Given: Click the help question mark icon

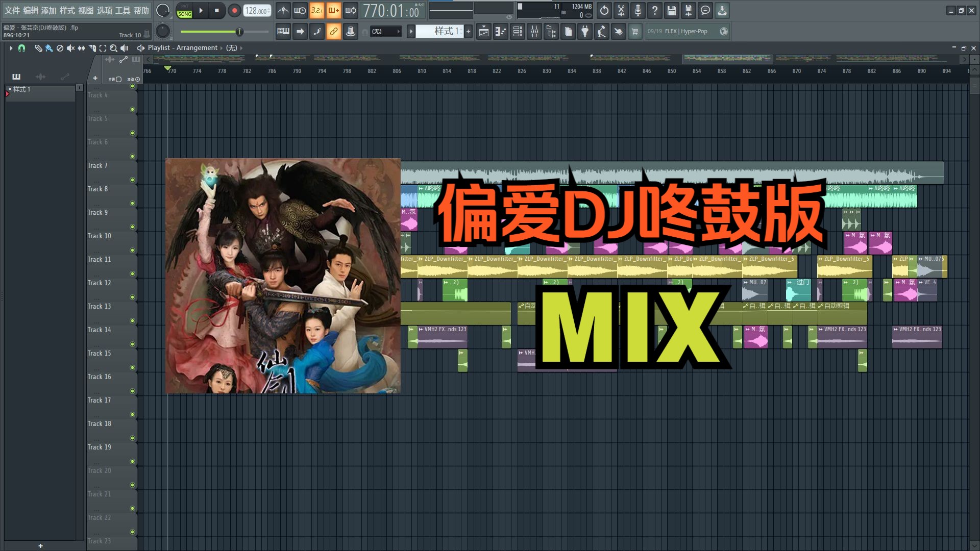Looking at the screenshot, I should pyautogui.click(x=655, y=10).
